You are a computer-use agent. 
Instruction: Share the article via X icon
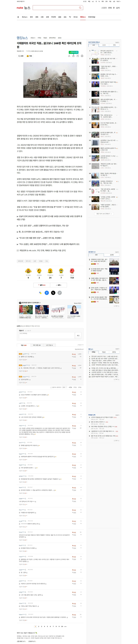coord(53,293)
